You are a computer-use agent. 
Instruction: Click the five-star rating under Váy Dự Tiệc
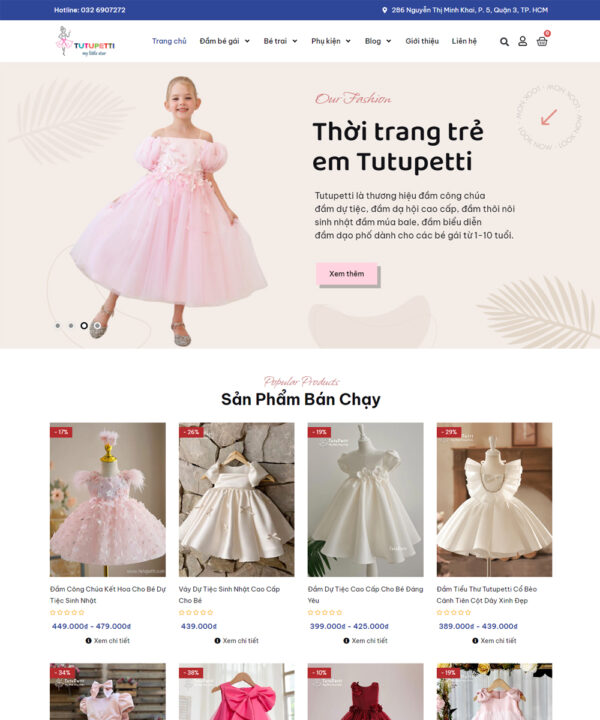click(x=196, y=613)
